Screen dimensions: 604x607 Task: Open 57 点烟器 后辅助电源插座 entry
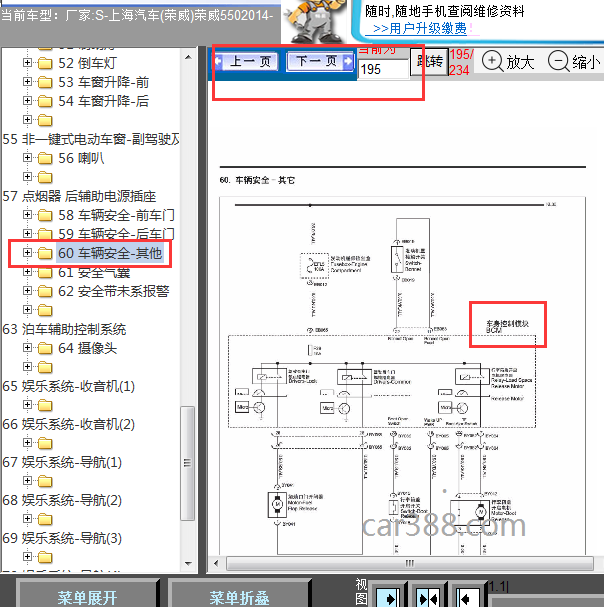pos(79,196)
